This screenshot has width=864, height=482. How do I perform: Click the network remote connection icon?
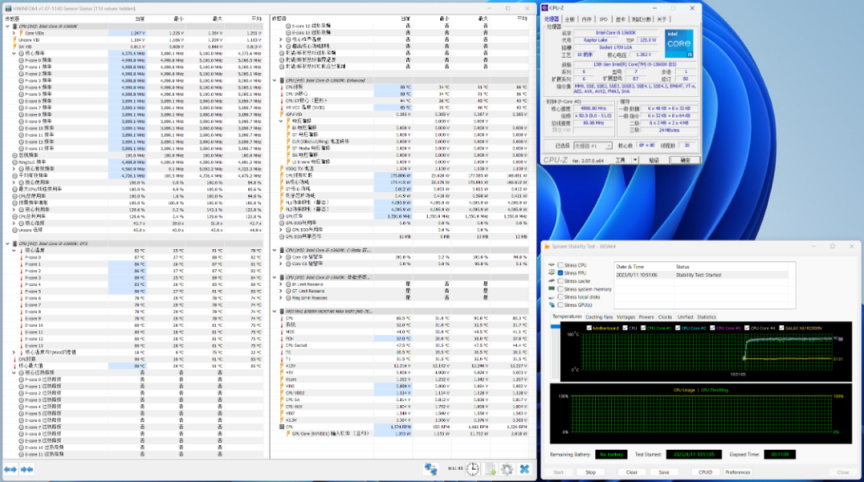click(432, 469)
